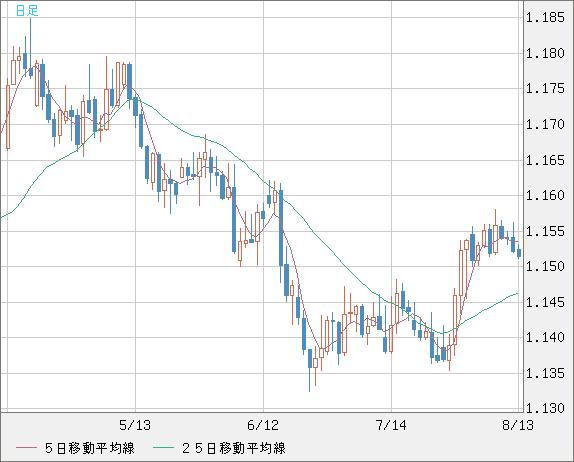574x462 pixels.
Task: Click the 1.165 price axis label
Action: [x=545, y=160]
